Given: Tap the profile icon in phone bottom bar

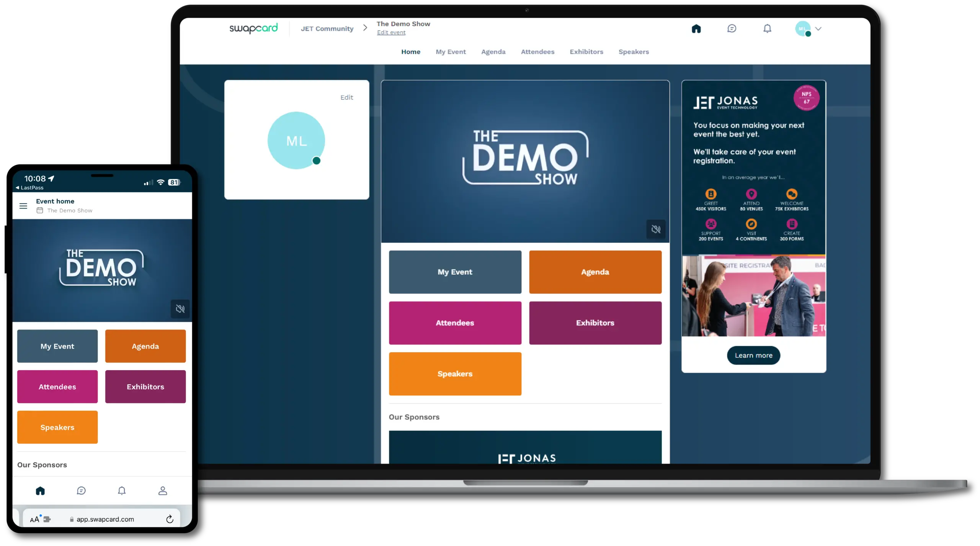Looking at the screenshot, I should [163, 491].
